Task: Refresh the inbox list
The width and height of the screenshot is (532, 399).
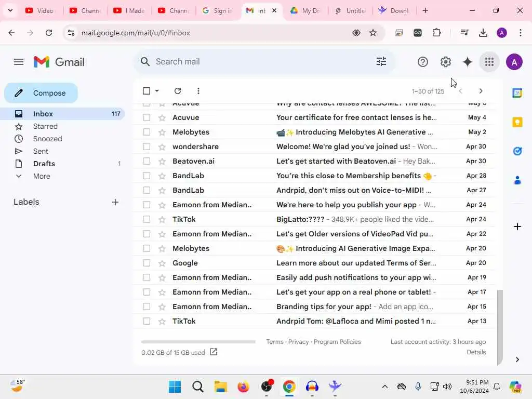Action: (178, 91)
